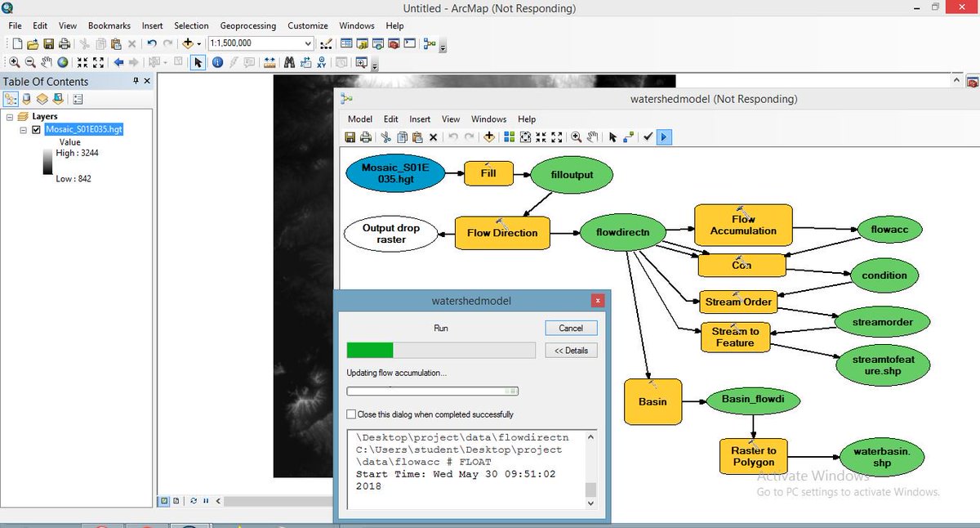Viewport: 980px width, 528px height.
Task: Open a map document with folder icon
Action: tap(33, 43)
